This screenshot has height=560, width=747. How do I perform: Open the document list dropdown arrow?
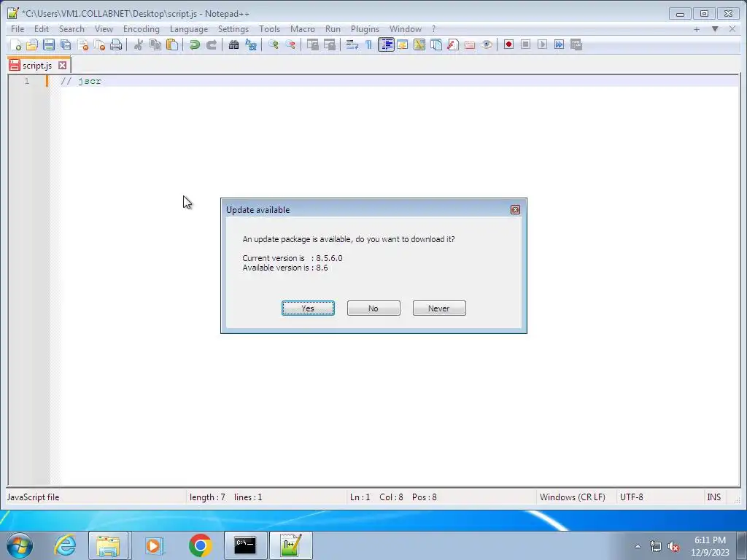(715, 29)
